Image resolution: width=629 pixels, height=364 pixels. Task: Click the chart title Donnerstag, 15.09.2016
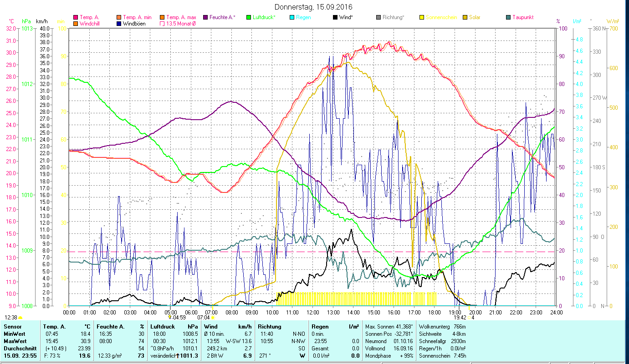click(314, 7)
